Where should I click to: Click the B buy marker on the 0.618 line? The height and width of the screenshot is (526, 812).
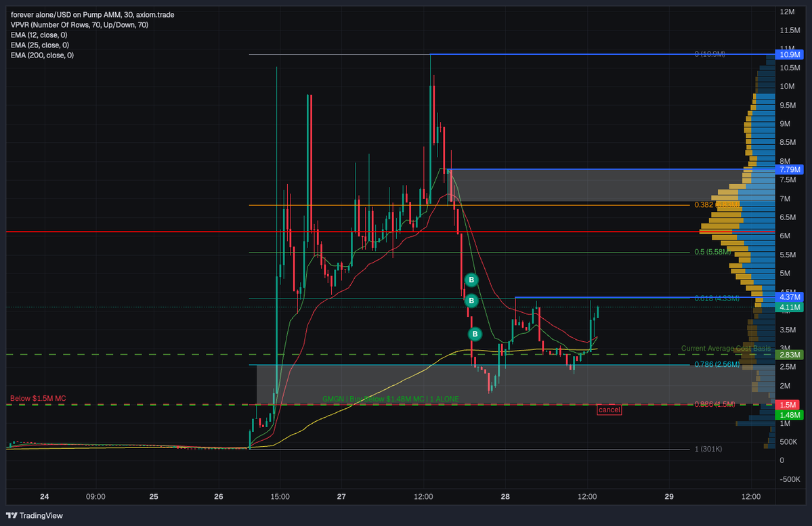coord(471,301)
